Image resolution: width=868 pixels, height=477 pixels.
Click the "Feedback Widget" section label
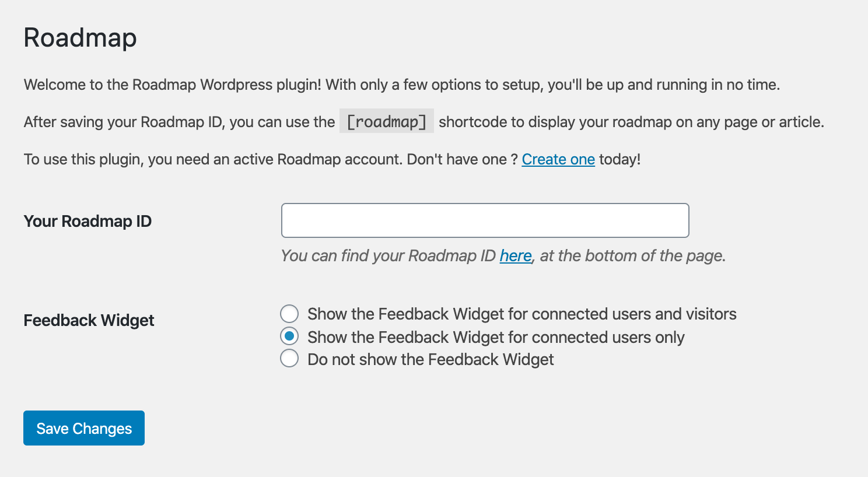[x=89, y=320]
